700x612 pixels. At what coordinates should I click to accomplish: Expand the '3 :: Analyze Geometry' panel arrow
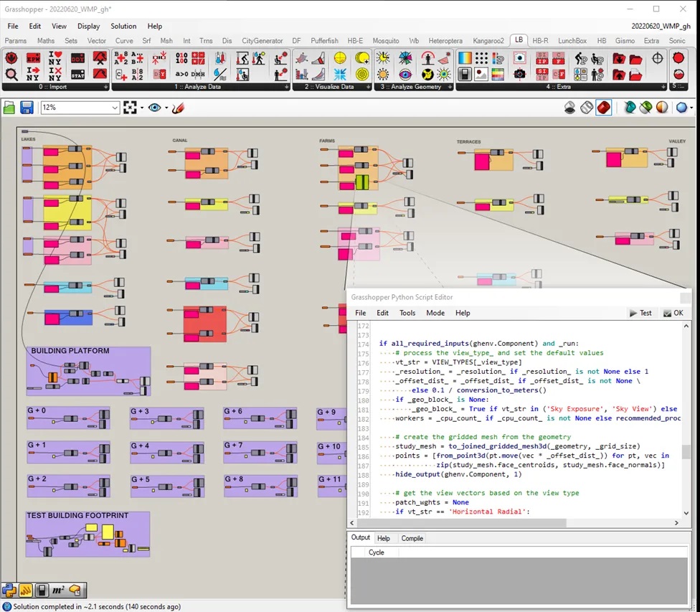pyautogui.click(x=450, y=87)
